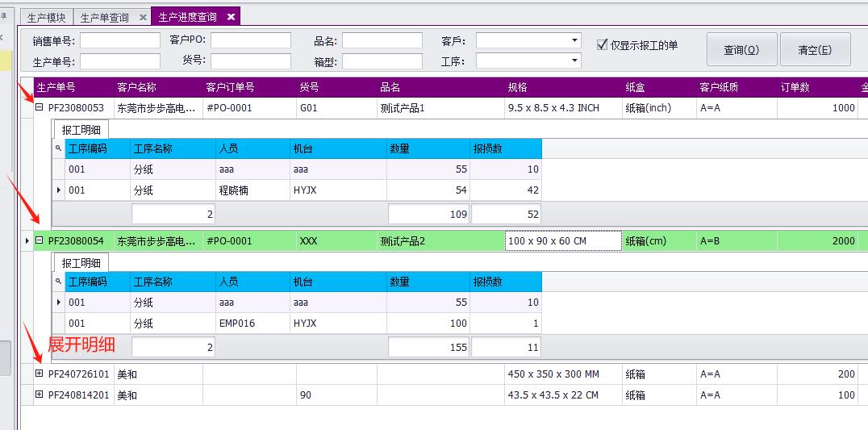Close the 生产进度查询 tab
This screenshot has height=430, width=868.
click(231, 17)
